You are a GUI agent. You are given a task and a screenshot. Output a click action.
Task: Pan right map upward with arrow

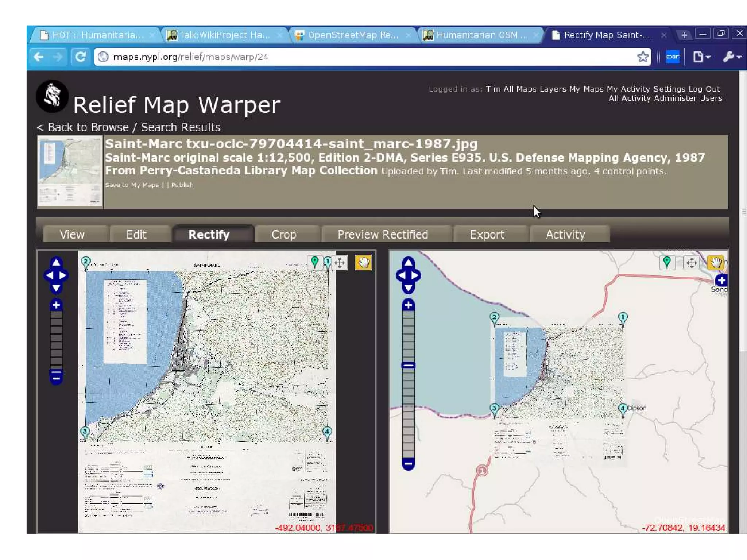point(408,262)
